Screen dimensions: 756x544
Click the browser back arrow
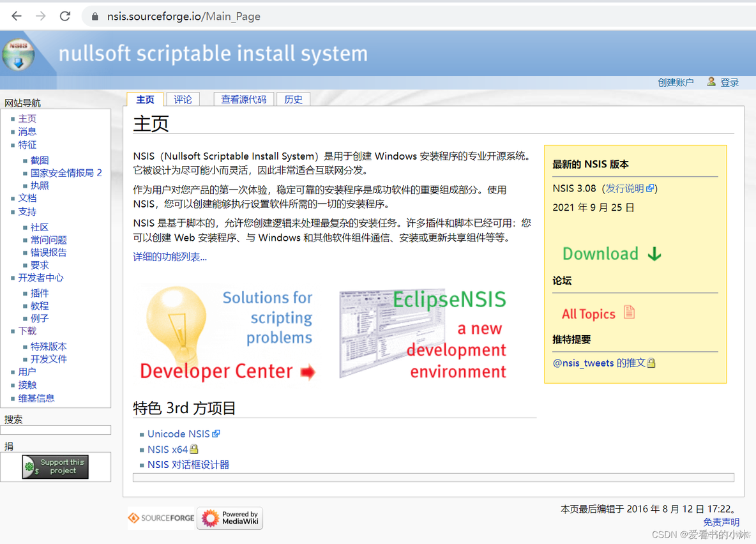point(17,17)
